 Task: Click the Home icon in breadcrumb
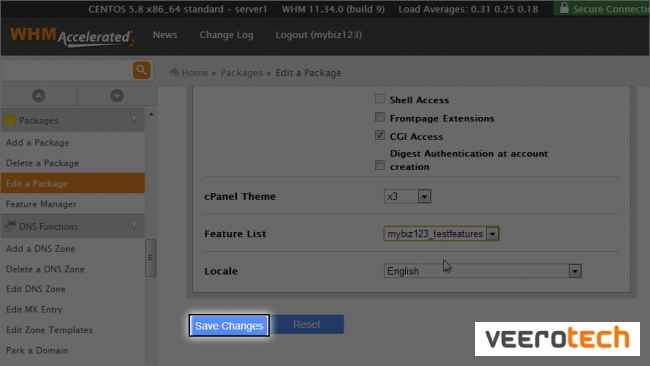click(174, 72)
